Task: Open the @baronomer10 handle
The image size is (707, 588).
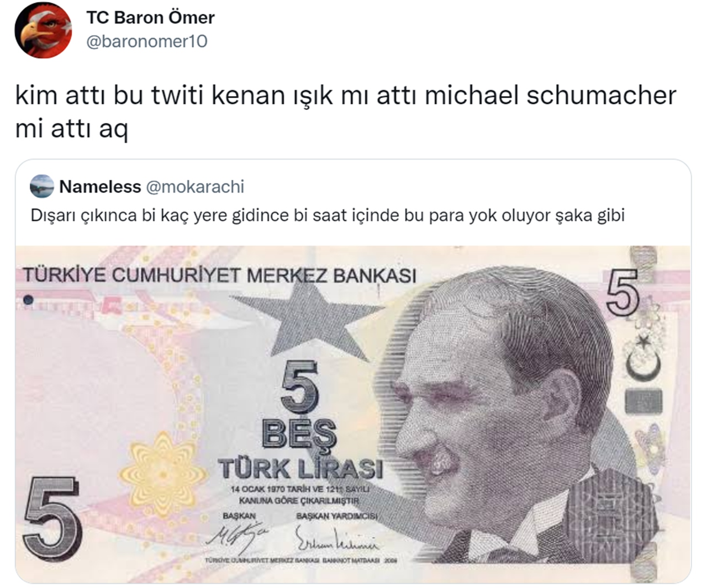Action: pyautogui.click(x=147, y=41)
